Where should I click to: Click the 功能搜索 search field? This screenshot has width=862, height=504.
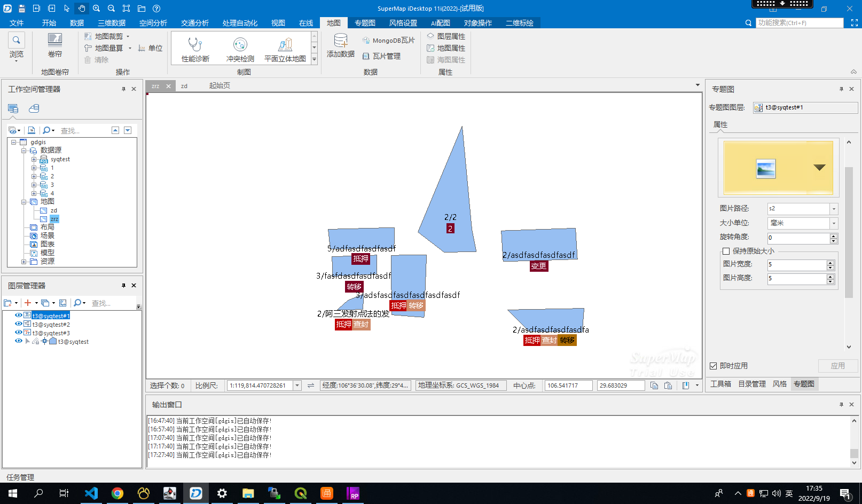800,23
